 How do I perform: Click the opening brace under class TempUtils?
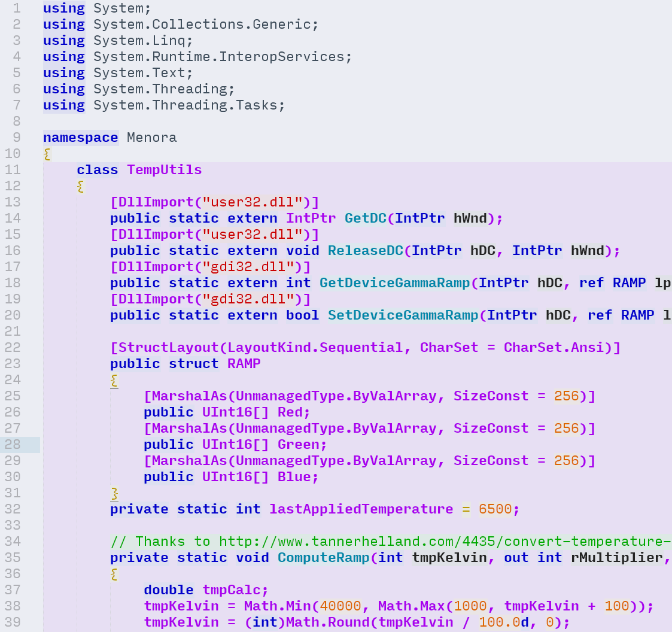80,186
